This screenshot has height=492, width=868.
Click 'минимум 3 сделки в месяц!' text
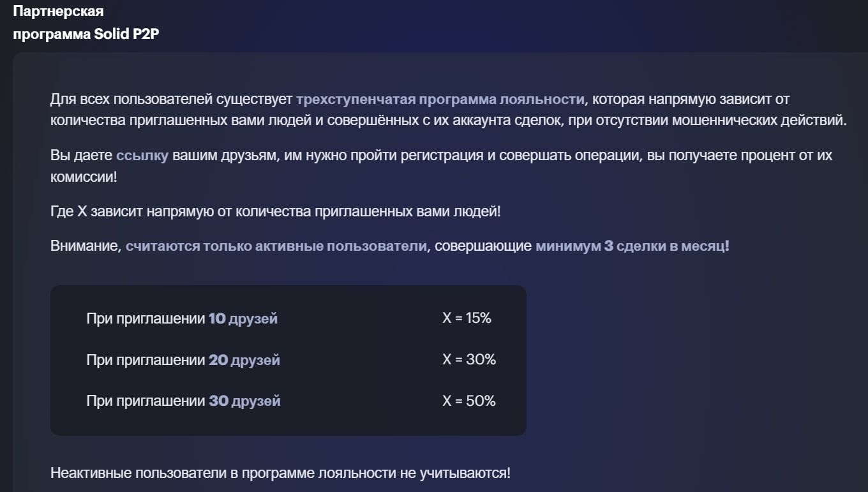[632, 246]
